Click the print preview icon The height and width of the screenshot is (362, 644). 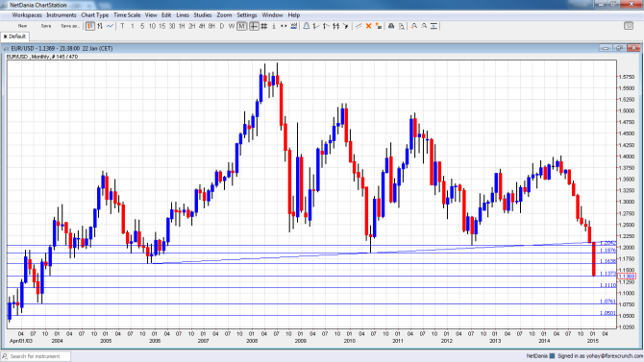[x=402, y=26]
